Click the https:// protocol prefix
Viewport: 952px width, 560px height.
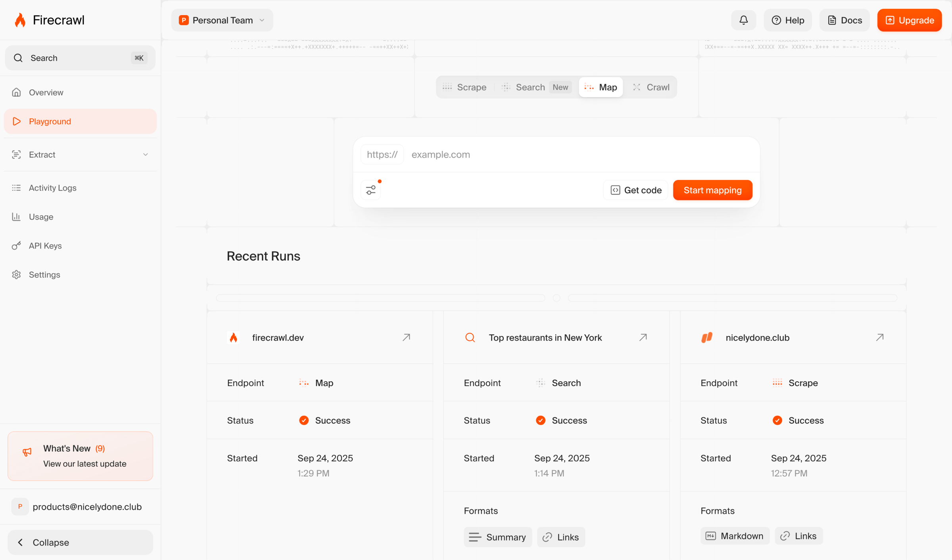tap(382, 154)
